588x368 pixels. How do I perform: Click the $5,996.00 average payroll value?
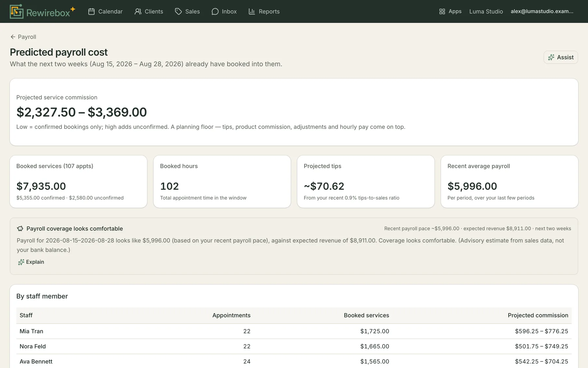click(472, 186)
